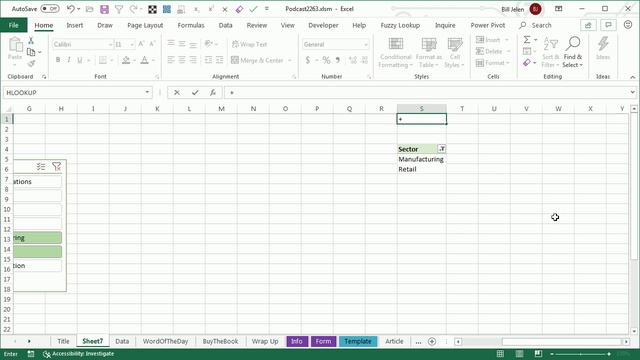Toggle the selected slicer item ending 'ring'
Screen dimensions: 640x360
[38, 238]
